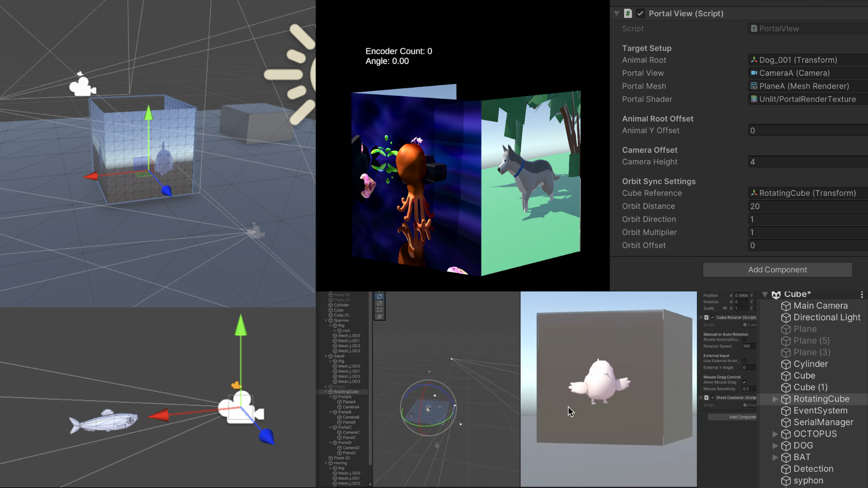Expand the BAT hierarchy node

775,457
